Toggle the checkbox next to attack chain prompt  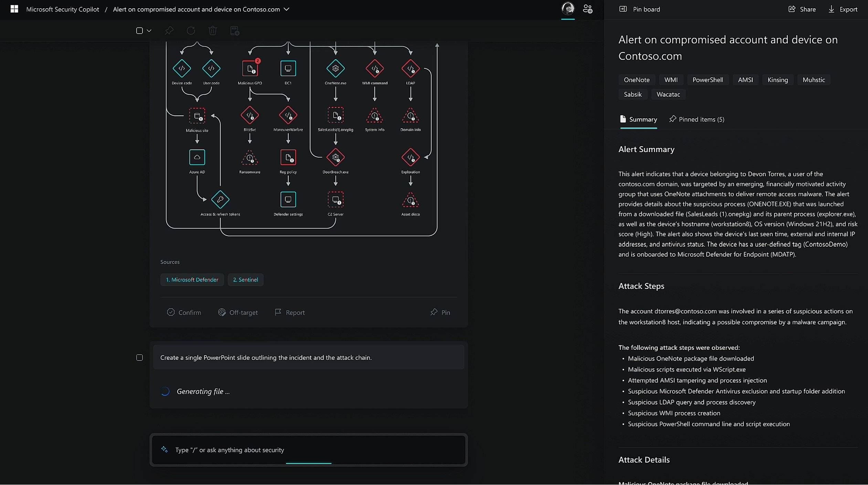(x=139, y=357)
